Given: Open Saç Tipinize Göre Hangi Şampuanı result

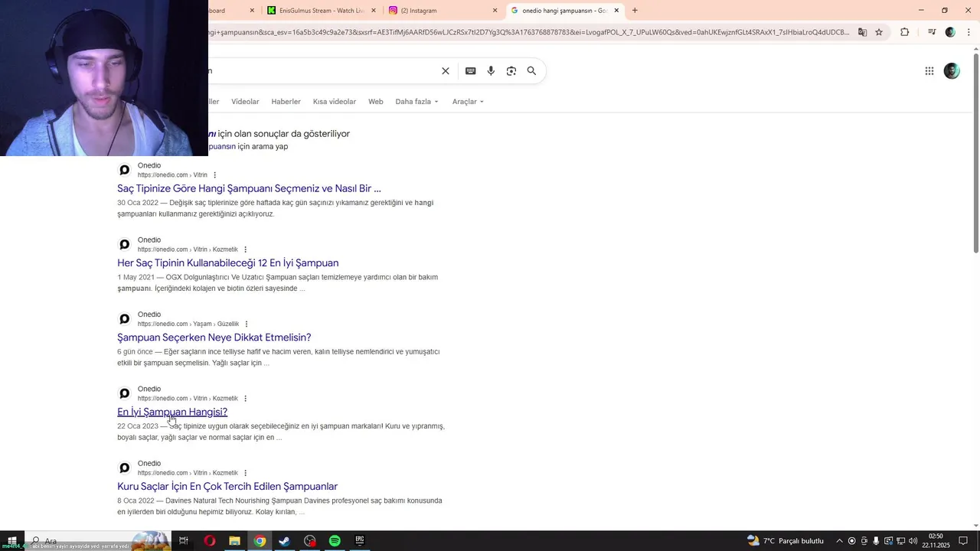Looking at the screenshot, I should pos(249,188).
